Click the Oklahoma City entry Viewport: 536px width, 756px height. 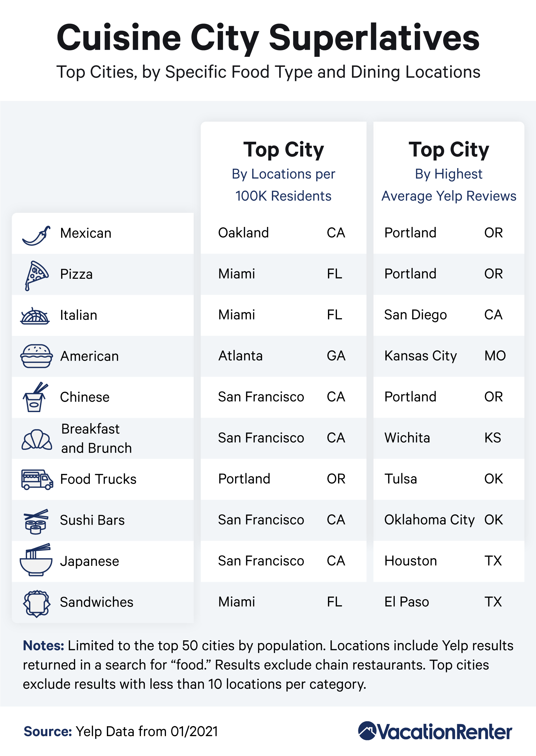point(429,520)
